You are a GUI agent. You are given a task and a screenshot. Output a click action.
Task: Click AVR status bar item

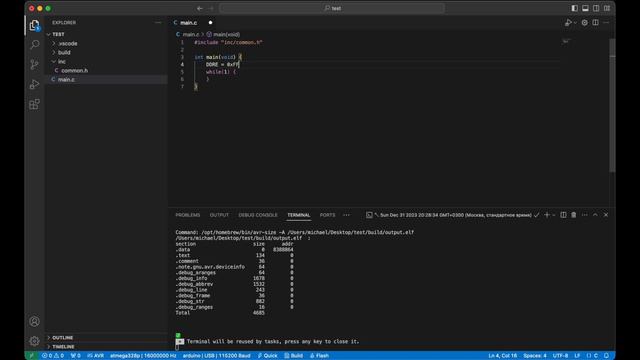[x=96, y=356]
